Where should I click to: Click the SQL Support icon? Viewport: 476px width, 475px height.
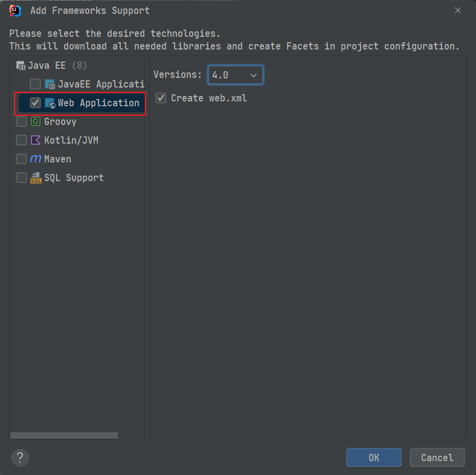coord(36,177)
